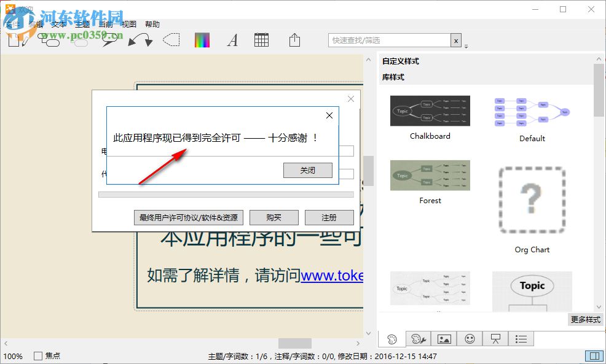Click the share/export icon in the toolbar

(294, 39)
